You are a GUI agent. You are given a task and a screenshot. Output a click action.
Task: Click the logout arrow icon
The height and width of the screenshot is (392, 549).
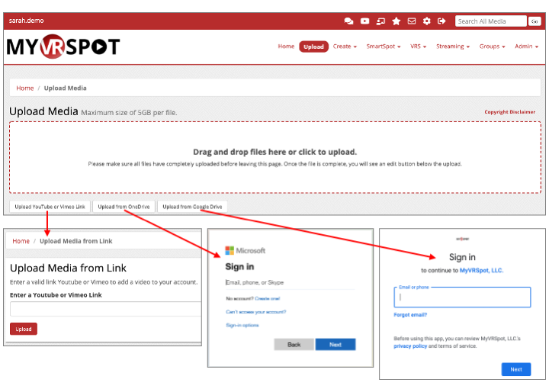[442, 21]
